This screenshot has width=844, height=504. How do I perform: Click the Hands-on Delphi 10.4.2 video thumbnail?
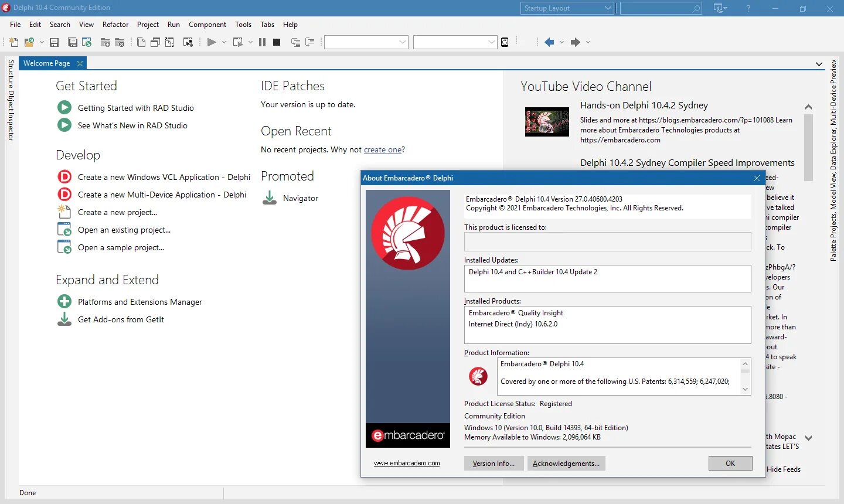point(547,122)
